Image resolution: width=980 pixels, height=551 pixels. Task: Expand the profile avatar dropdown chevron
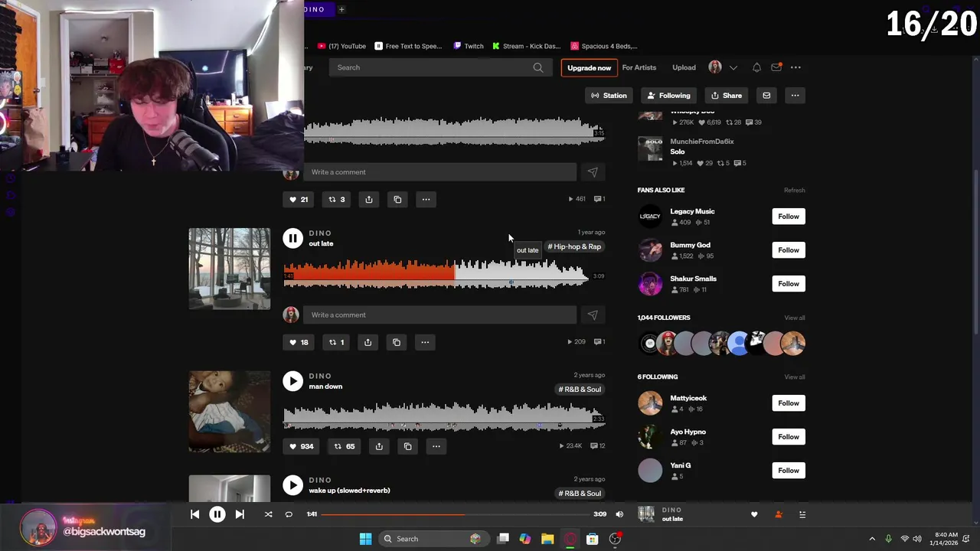[733, 67]
